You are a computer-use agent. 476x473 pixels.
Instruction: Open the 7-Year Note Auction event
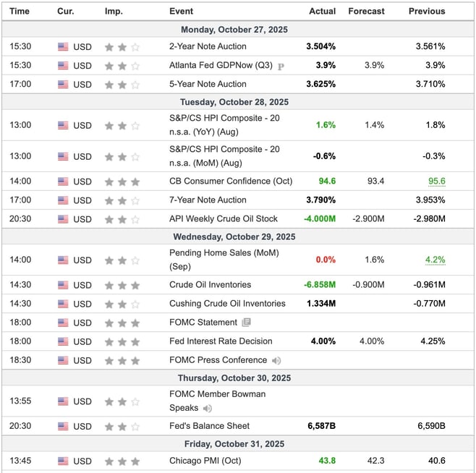click(x=208, y=200)
